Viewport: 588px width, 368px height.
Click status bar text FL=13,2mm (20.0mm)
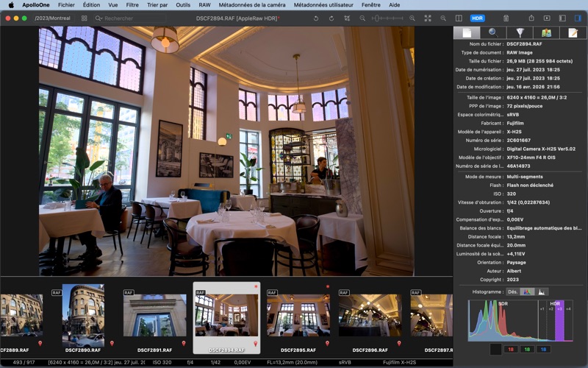point(292,362)
